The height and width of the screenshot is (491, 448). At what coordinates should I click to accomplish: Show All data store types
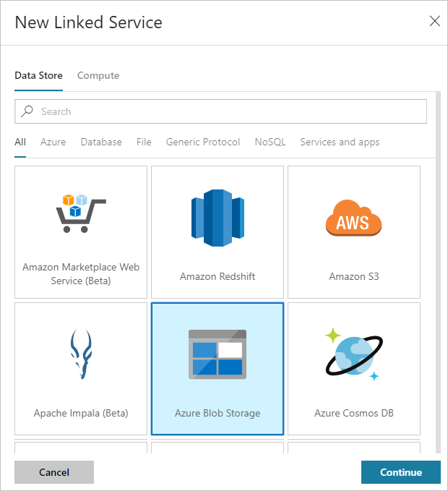(20, 142)
